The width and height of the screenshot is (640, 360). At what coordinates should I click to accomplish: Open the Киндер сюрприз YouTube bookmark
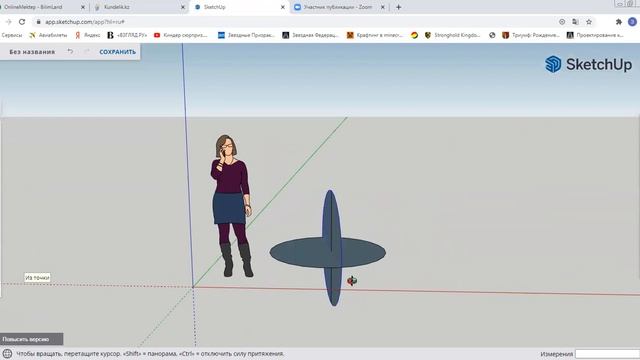click(x=181, y=35)
